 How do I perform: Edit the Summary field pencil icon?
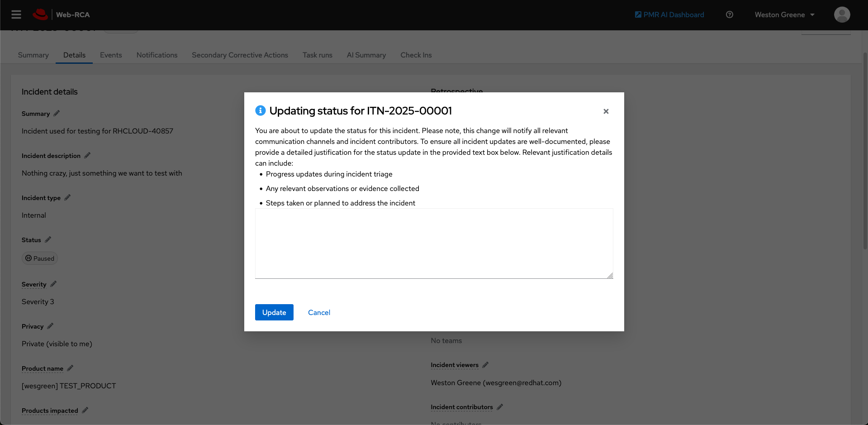(x=57, y=114)
